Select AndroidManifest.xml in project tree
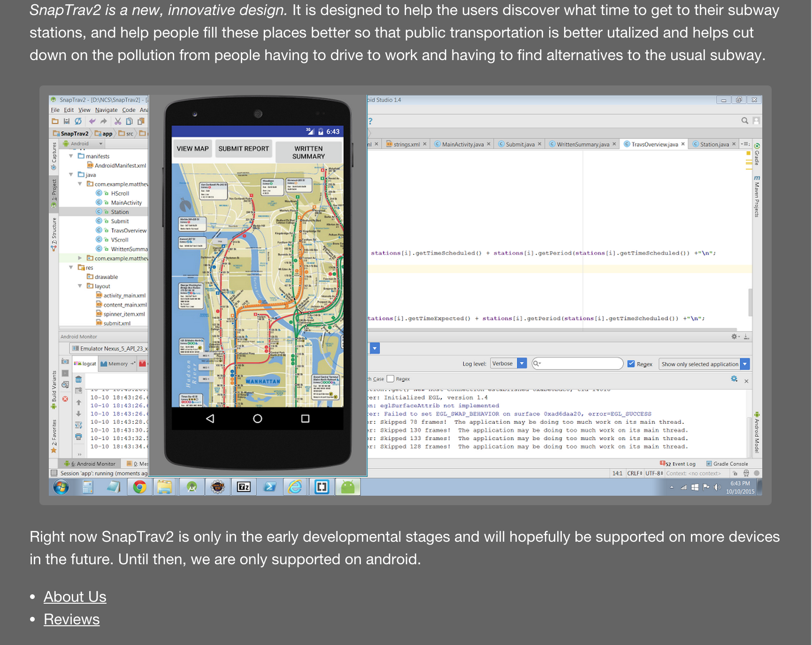Image resolution: width=812 pixels, height=645 pixels. click(117, 165)
